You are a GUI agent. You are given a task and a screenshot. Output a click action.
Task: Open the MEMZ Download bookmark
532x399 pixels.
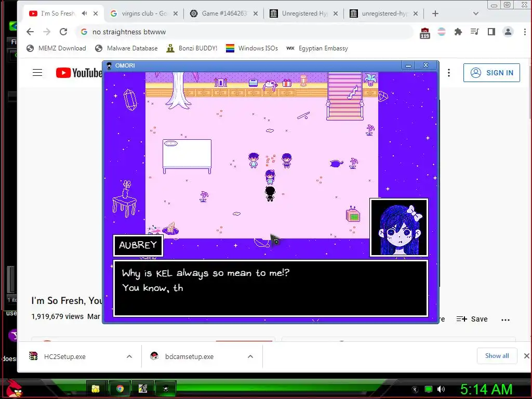pos(56,48)
